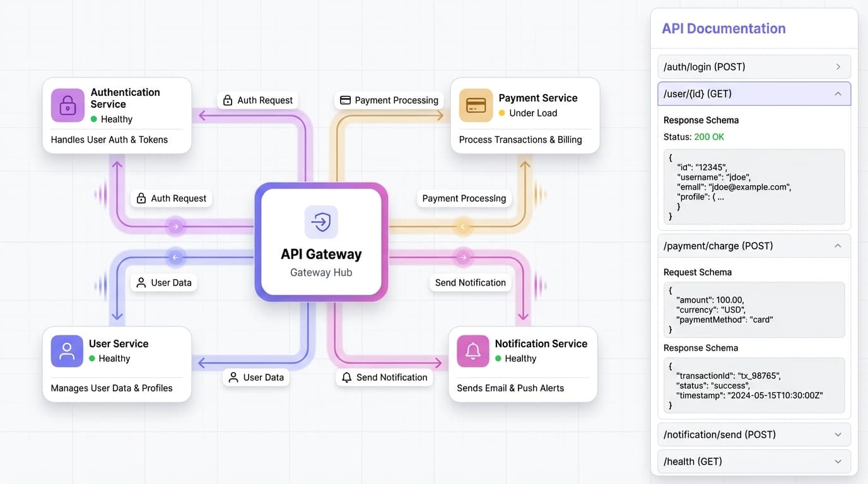
Task: Click the top Payment Processing flow label
Action: click(x=389, y=100)
